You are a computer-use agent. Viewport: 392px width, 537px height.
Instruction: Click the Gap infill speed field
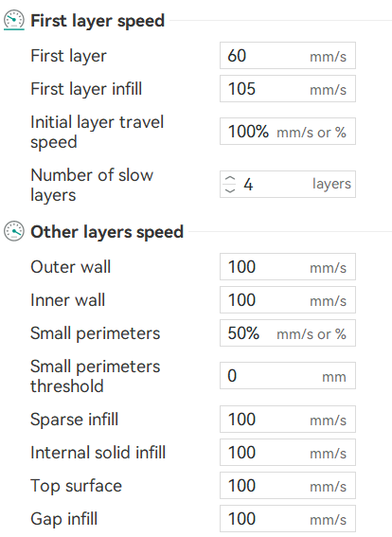[x=288, y=518]
